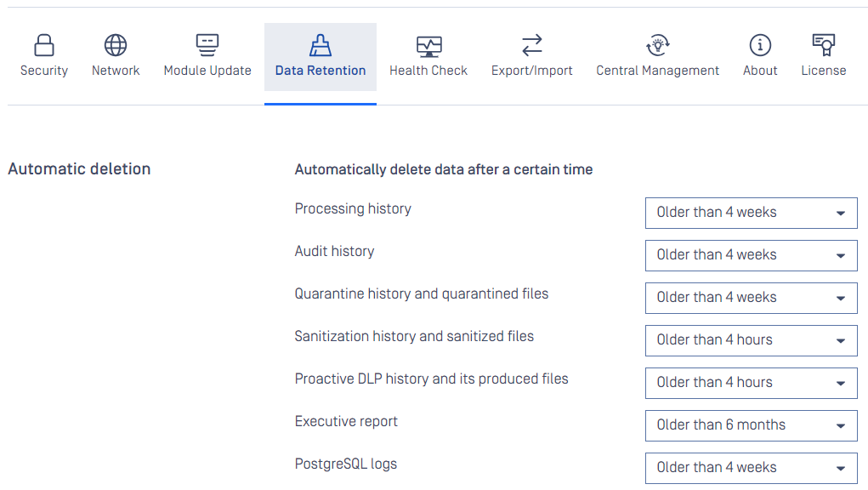
Task: Expand PostgreSQL logs retention dropdown
Action: click(752, 469)
